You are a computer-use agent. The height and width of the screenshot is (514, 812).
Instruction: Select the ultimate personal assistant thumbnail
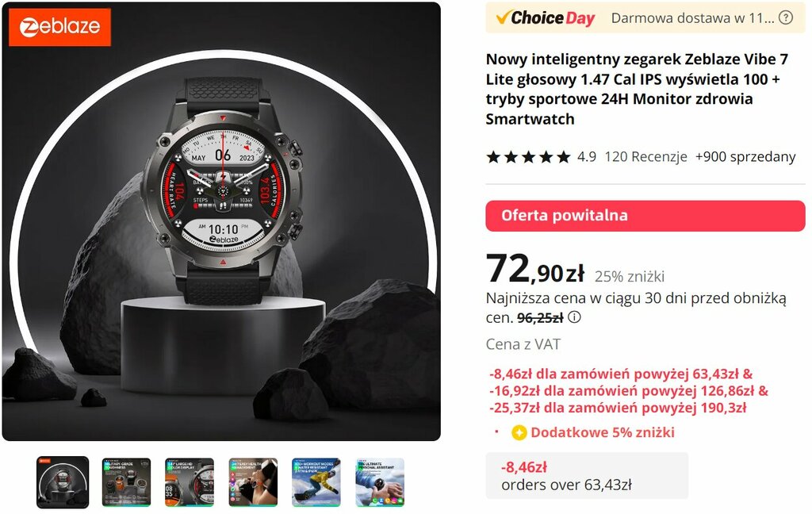(x=380, y=482)
